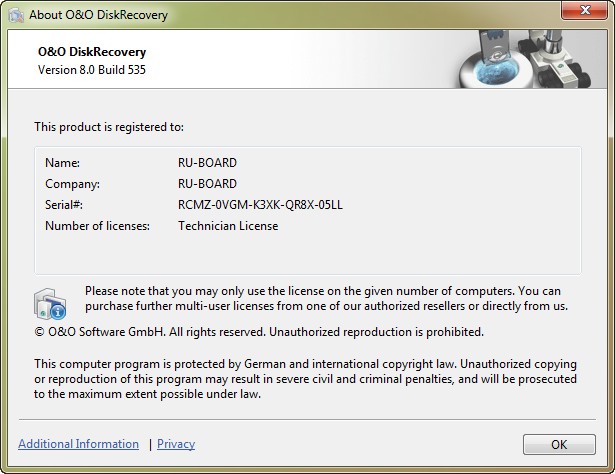Open the Privacy link
Viewport: 615px width, 474px height.
click(176, 444)
